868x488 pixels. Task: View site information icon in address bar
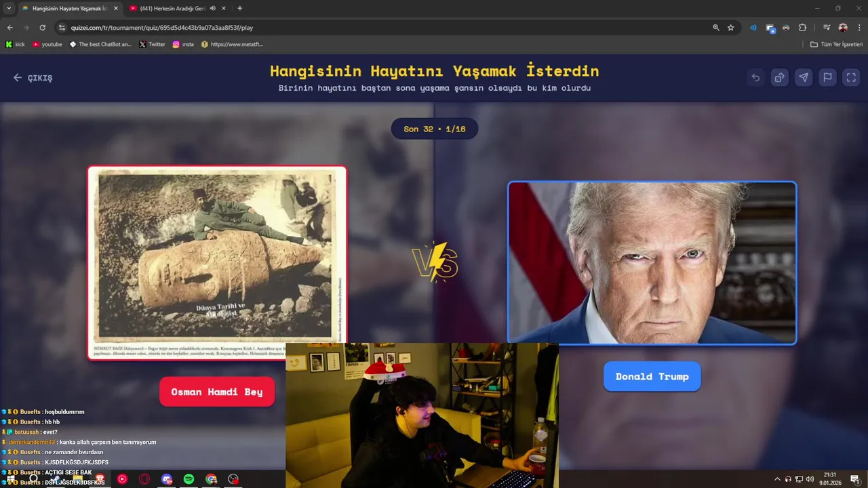62,28
